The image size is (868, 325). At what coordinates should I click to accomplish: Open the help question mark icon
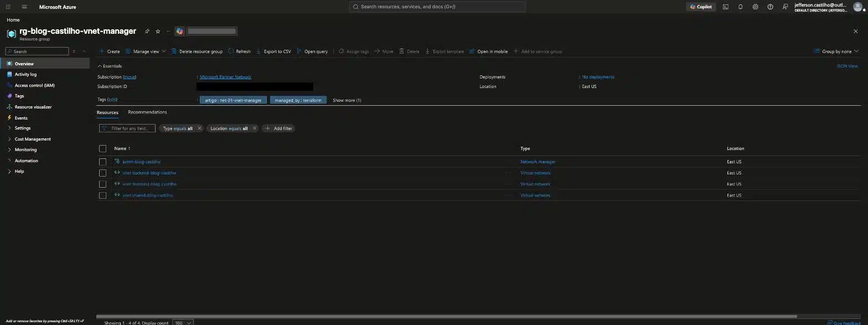[770, 7]
